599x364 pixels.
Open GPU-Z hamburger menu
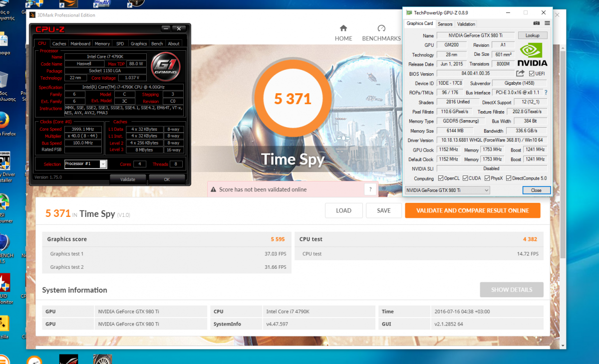point(547,23)
